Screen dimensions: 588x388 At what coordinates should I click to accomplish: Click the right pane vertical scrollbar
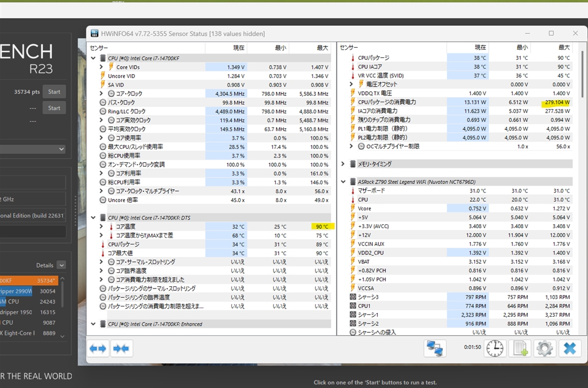pos(582,74)
